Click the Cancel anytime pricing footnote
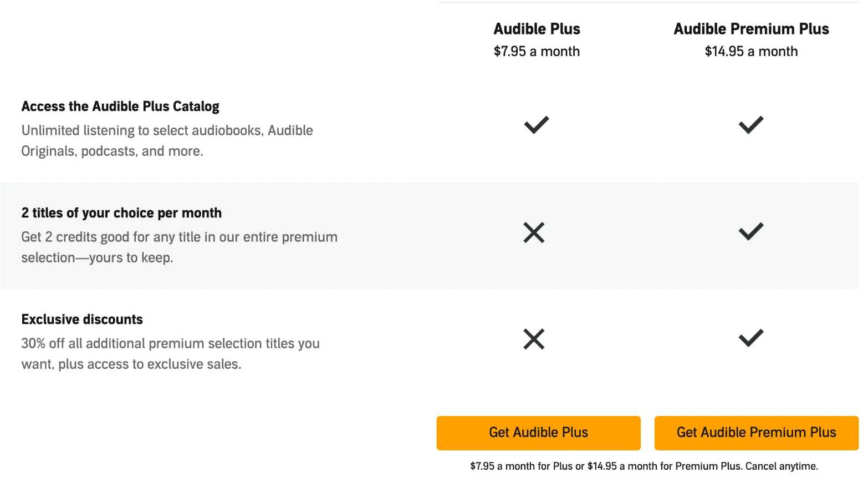 tap(644, 466)
